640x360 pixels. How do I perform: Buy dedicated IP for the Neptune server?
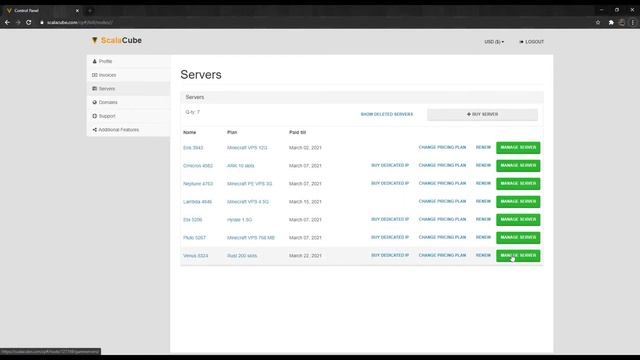[x=390, y=183]
